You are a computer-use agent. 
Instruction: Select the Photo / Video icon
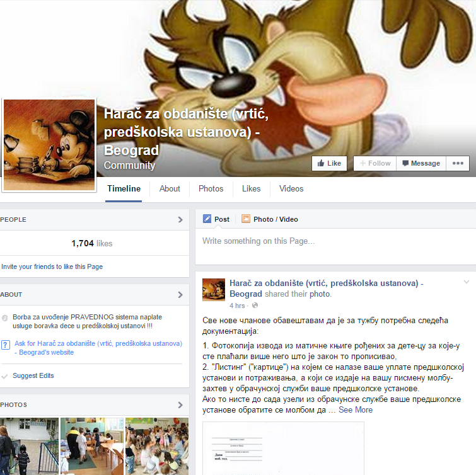click(246, 219)
